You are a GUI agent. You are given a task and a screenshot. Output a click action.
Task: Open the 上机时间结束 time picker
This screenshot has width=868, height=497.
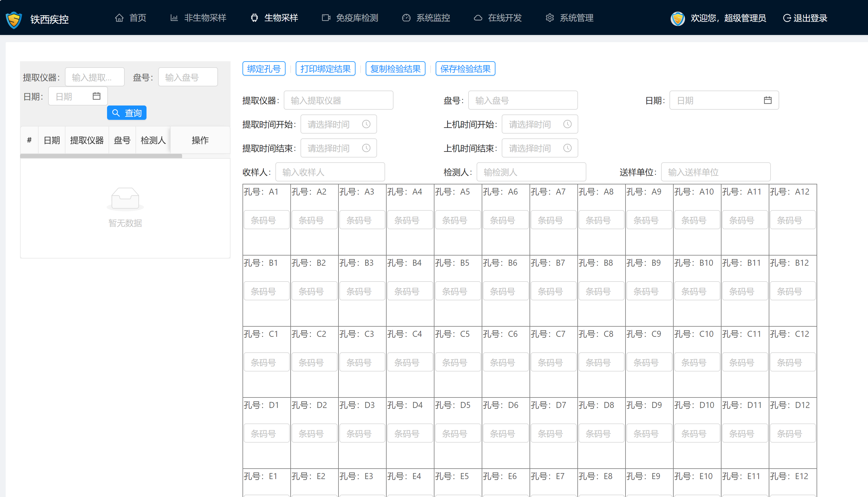(x=540, y=148)
